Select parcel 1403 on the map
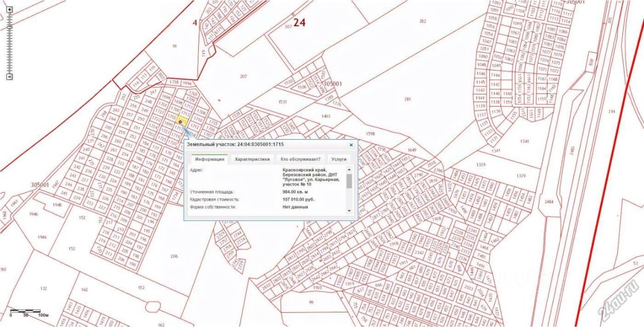This screenshot has height=327, width=644. click(326, 116)
